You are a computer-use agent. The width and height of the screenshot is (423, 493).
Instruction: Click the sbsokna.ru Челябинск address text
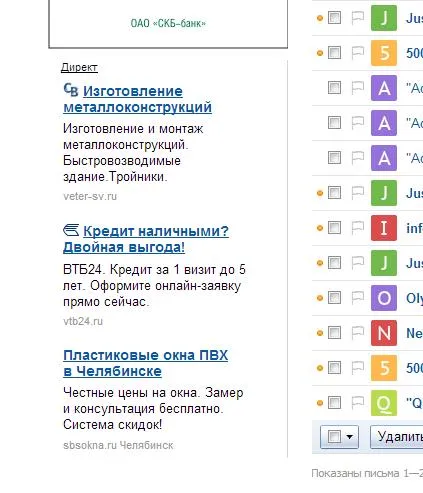point(118,445)
